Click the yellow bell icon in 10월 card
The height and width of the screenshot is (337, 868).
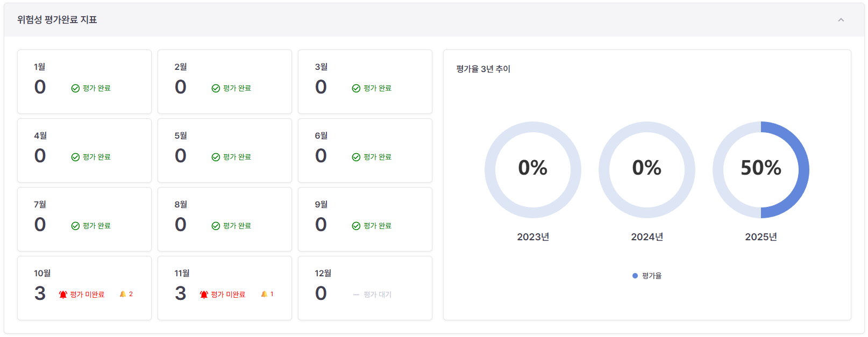click(x=123, y=294)
